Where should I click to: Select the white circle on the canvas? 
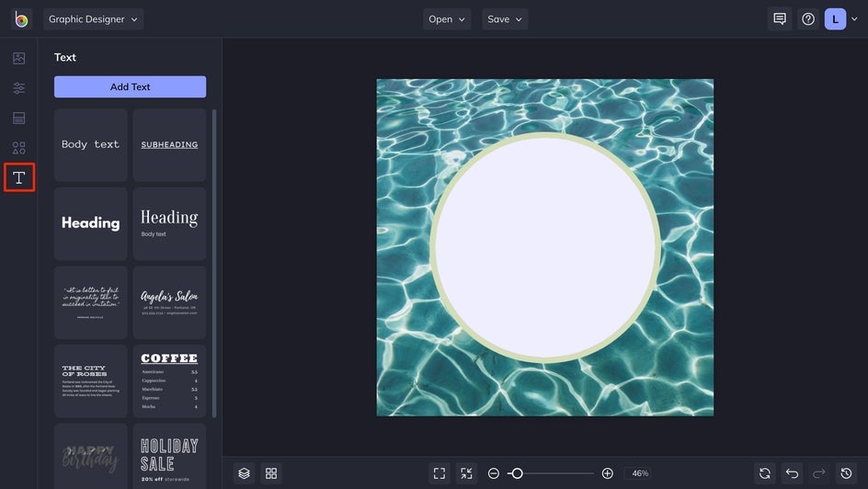click(x=545, y=248)
